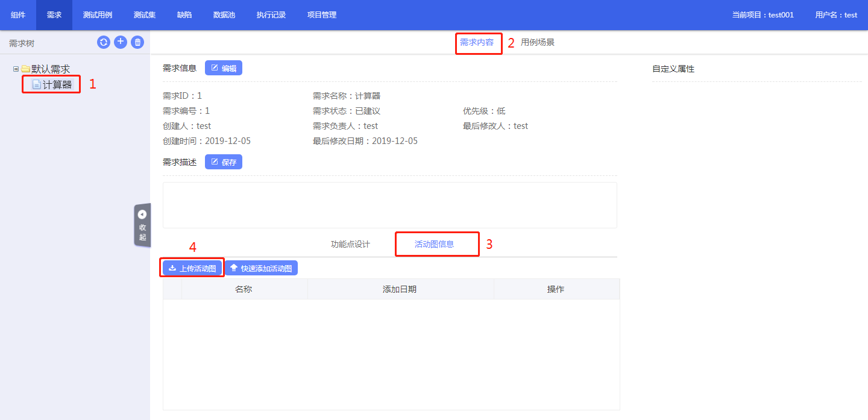This screenshot has width=868, height=420.
Task: Open the 活动图信息 tab
Action: tap(434, 244)
